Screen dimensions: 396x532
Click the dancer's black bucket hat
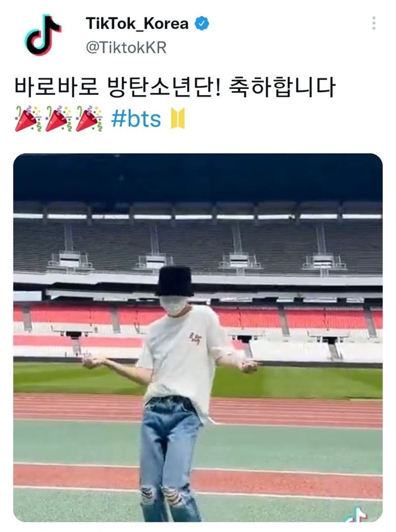tap(175, 281)
